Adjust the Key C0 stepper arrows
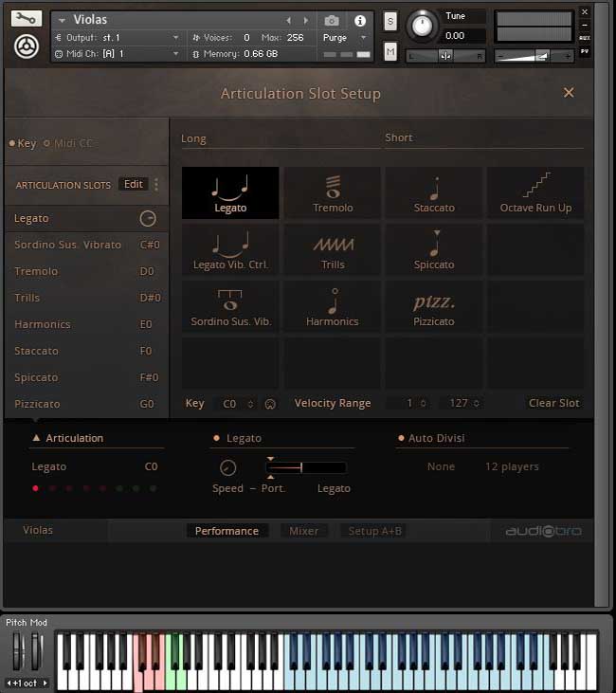This screenshot has height=693, width=616. point(250,404)
